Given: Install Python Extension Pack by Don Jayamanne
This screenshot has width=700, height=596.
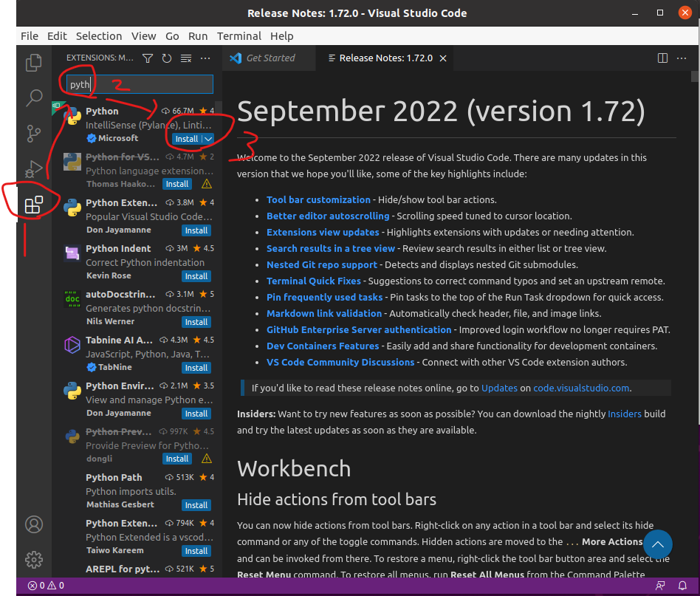Looking at the screenshot, I should point(196,230).
